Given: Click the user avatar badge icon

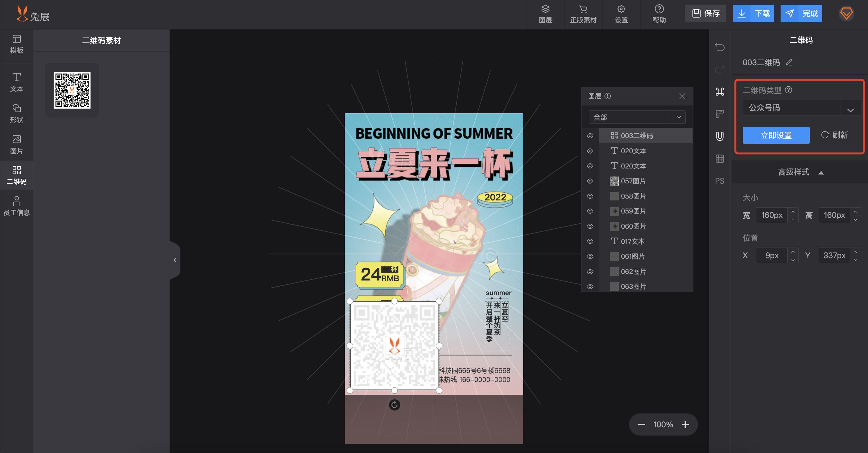Looking at the screenshot, I should (846, 13).
